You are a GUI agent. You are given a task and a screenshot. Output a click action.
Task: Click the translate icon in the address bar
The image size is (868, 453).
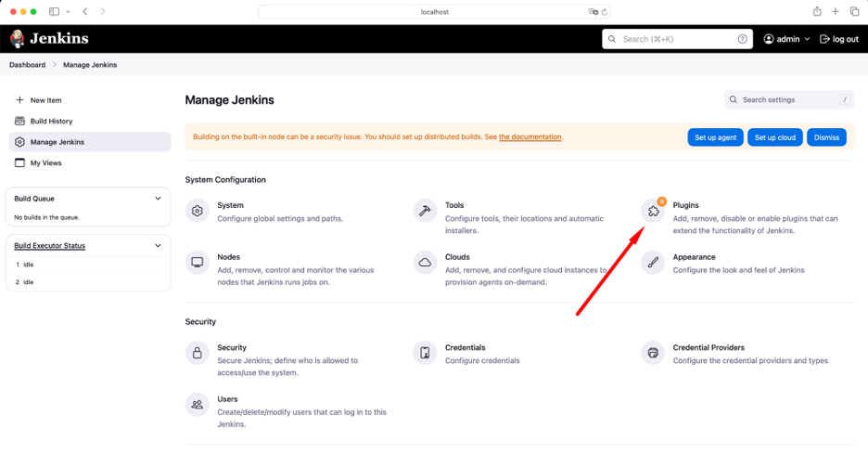[593, 12]
